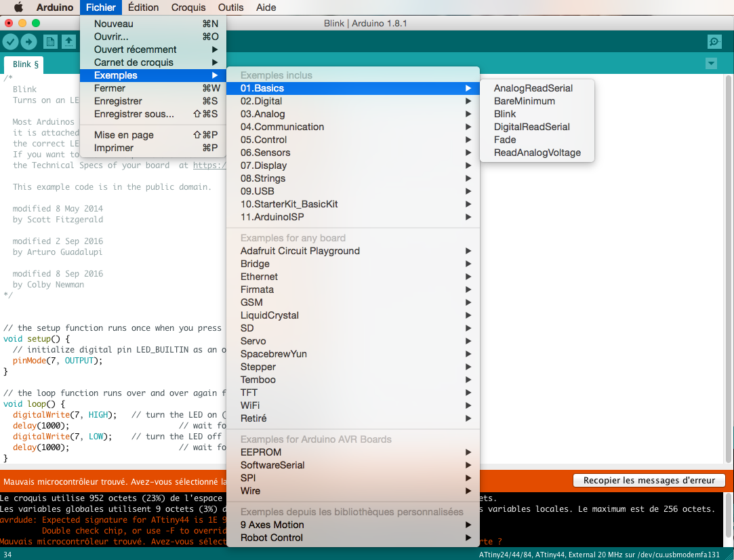
Task: Click the Verify checkmark toolbar icon
Action: point(10,41)
